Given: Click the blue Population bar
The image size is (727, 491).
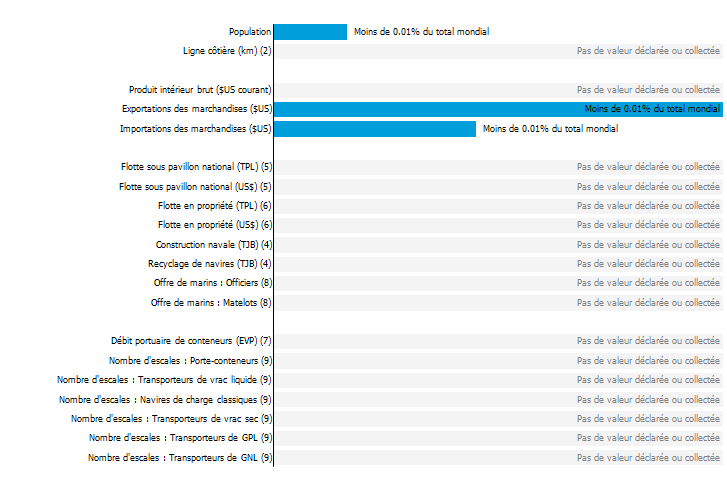Looking at the screenshot, I should [311, 32].
